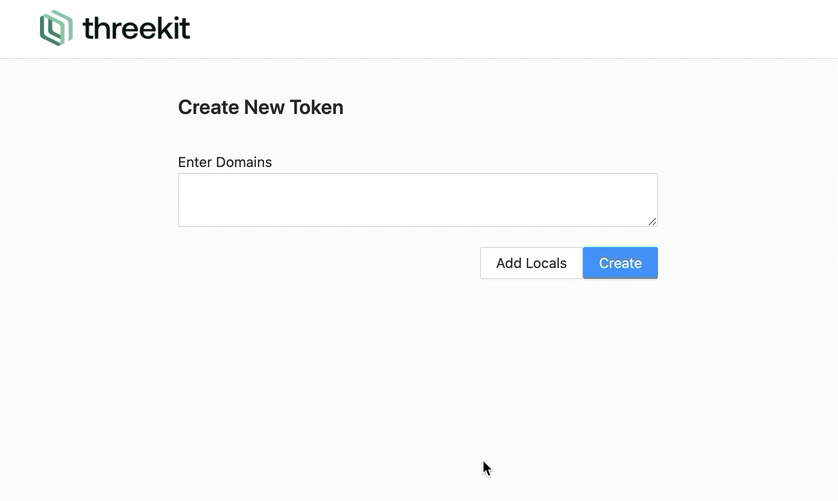Submit the token with the blue Create button
Viewport: 838px width, 501px height.
tap(620, 263)
